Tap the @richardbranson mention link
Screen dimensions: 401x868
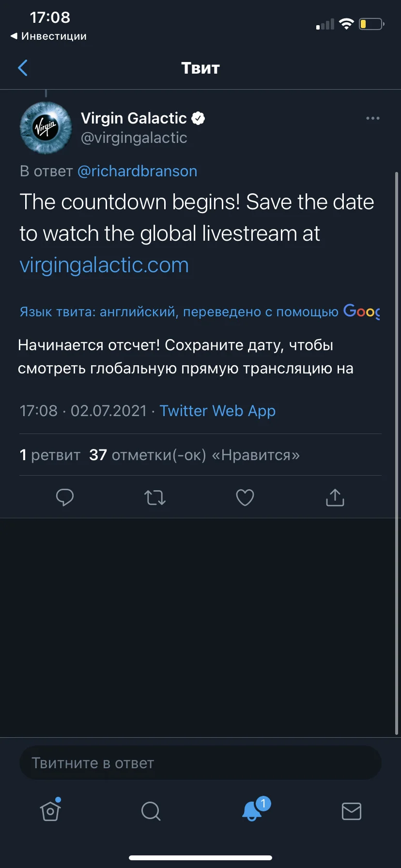coord(137,171)
